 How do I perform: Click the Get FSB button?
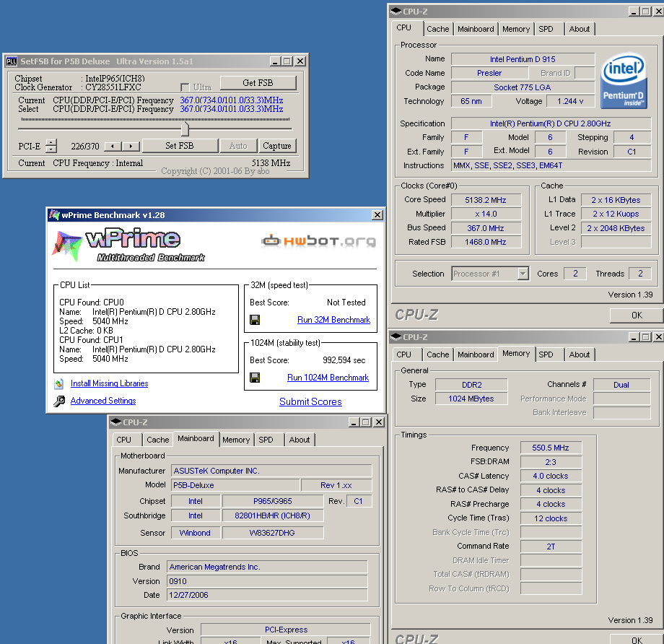click(258, 82)
